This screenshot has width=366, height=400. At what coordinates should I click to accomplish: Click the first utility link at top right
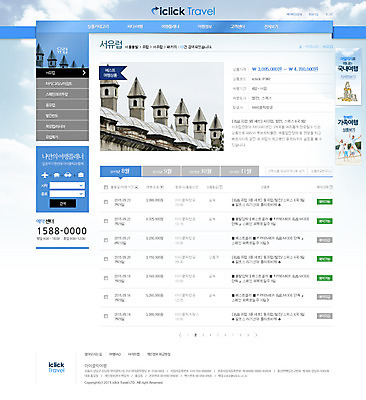294,15
